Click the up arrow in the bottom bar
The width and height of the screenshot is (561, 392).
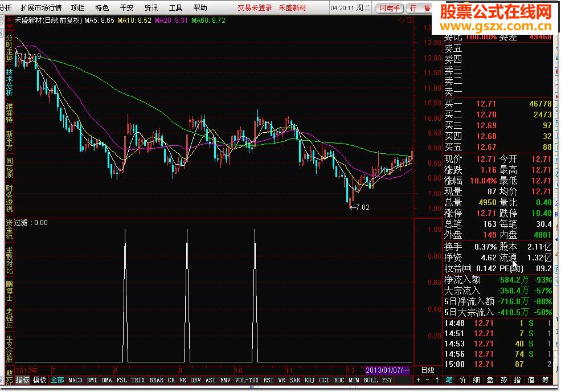(x=437, y=380)
